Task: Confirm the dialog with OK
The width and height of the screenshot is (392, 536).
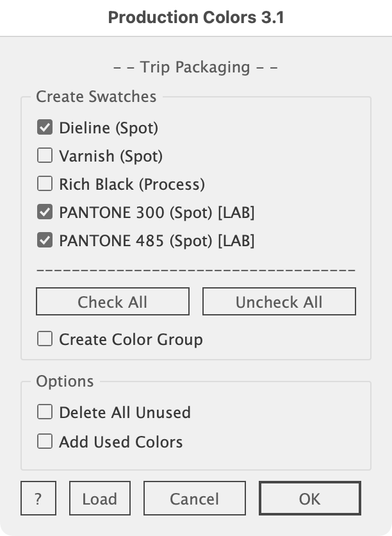Action: [309, 499]
